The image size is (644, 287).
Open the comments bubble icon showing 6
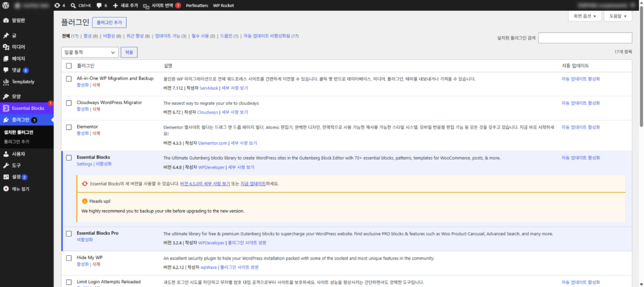pyautogui.click(x=99, y=5)
